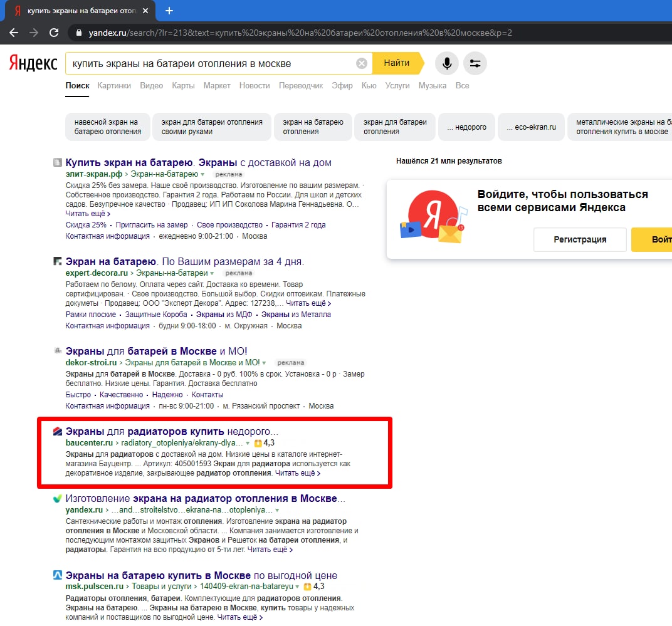The height and width of the screenshot is (626, 672).
Task: Open 'Купить экран на батарею' ad result
Action: click(199, 162)
